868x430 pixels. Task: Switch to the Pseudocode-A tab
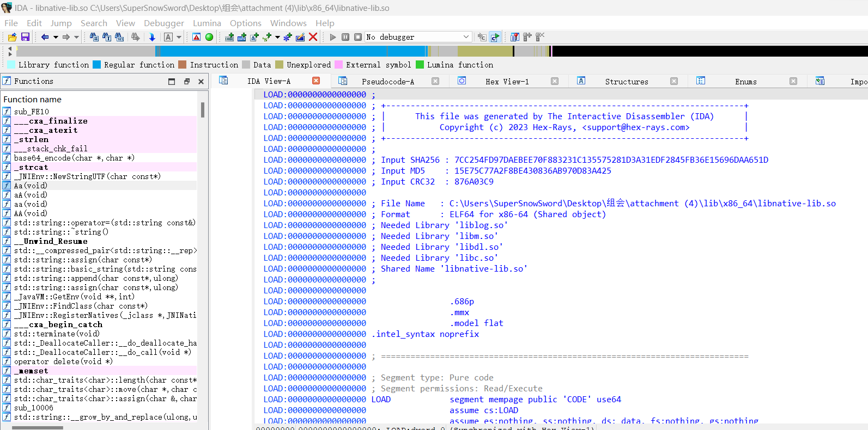(x=388, y=82)
